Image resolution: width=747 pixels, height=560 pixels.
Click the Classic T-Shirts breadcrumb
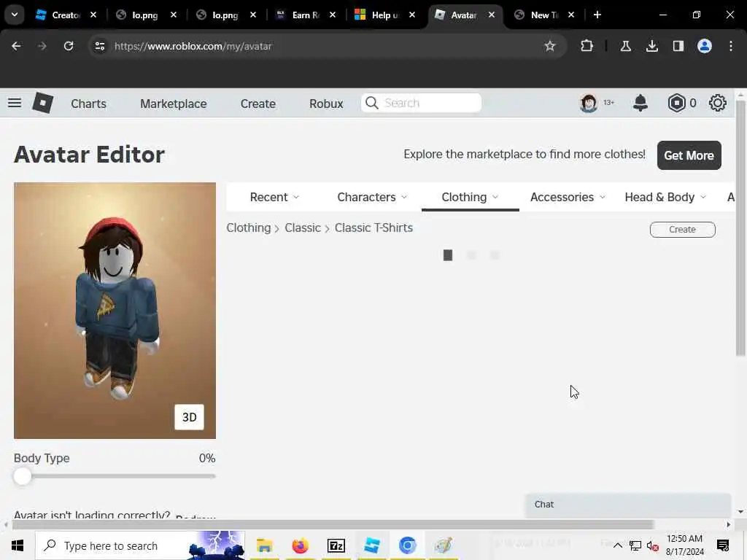point(373,227)
